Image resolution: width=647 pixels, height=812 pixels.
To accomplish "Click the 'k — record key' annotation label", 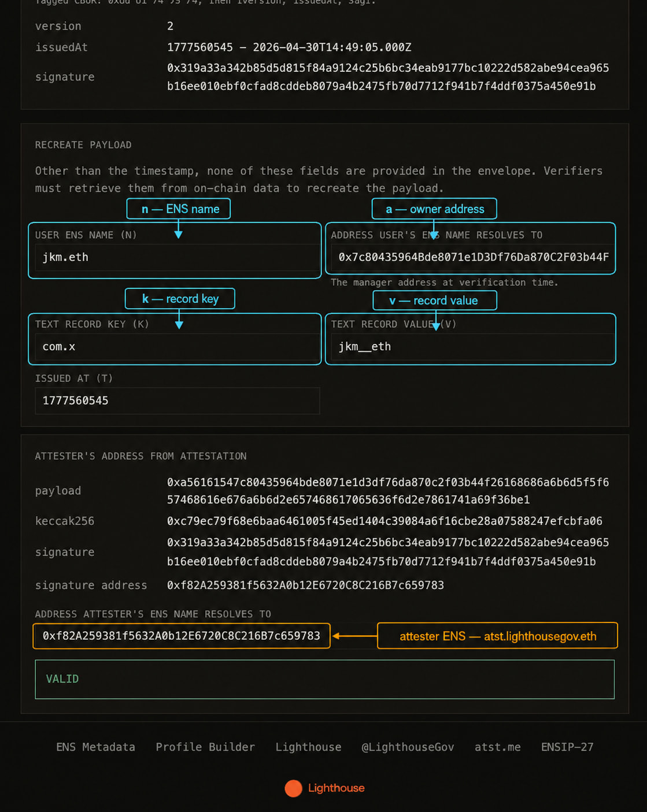I will tap(180, 299).
